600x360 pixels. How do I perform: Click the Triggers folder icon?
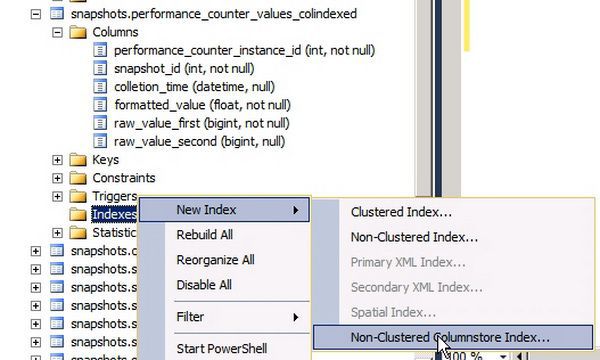coord(78,197)
